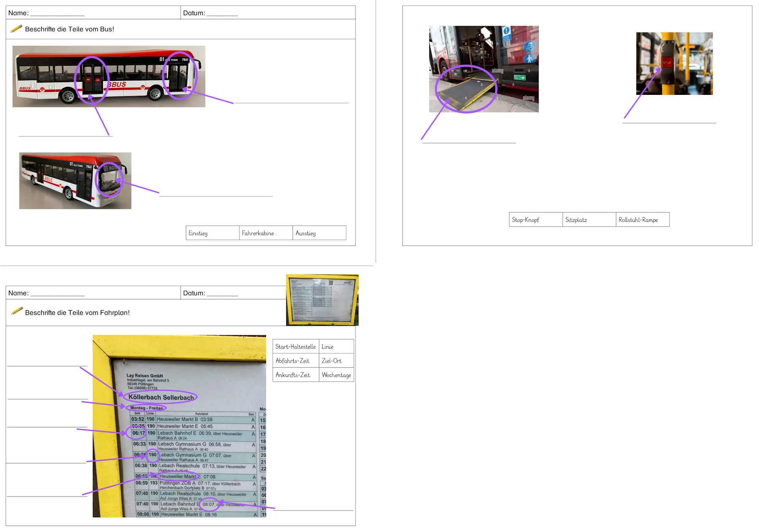Click the circled Montag - Freitag heading

coord(146,408)
